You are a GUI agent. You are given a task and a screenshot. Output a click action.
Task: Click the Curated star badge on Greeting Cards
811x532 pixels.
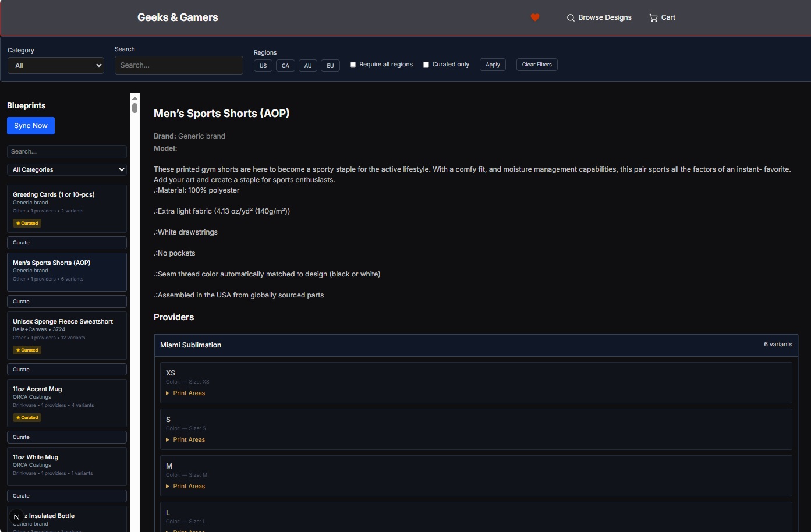(x=27, y=224)
